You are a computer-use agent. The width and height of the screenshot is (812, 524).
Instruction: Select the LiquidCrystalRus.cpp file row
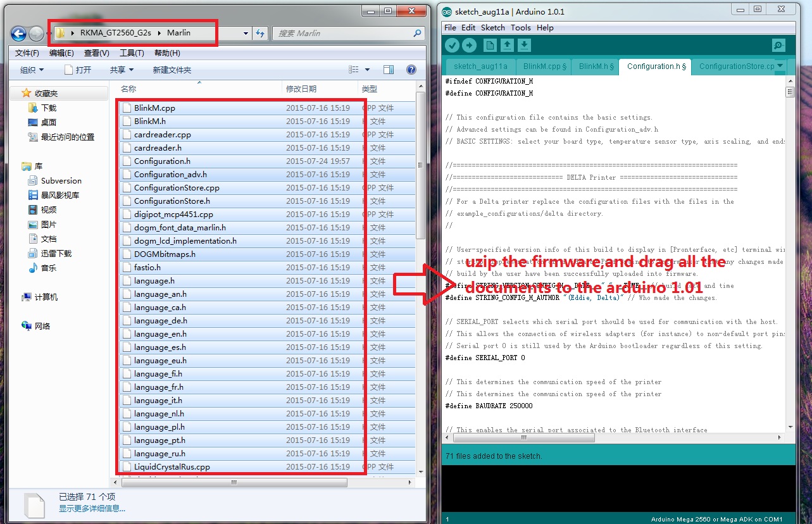266,466
